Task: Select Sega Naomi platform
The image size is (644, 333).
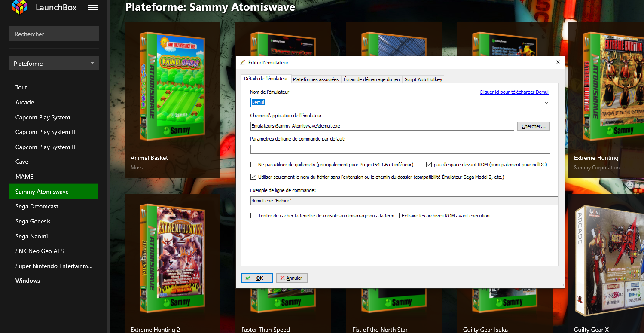Action: [54, 236]
